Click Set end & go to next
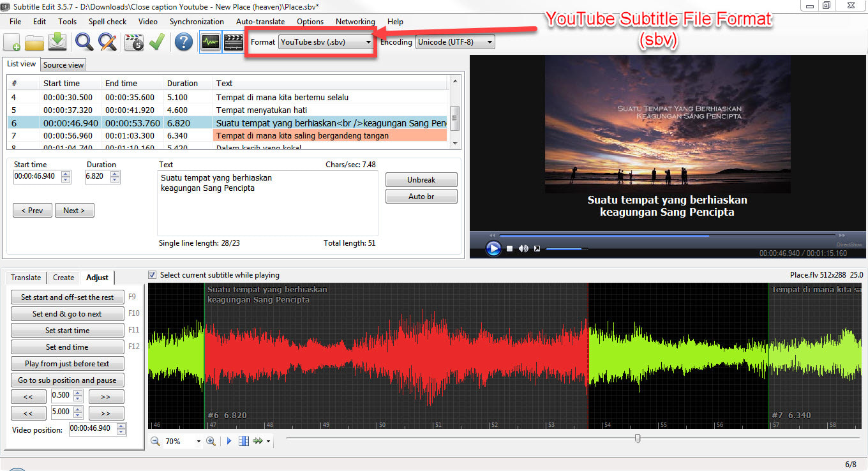Image resolution: width=868 pixels, height=471 pixels. tap(67, 313)
